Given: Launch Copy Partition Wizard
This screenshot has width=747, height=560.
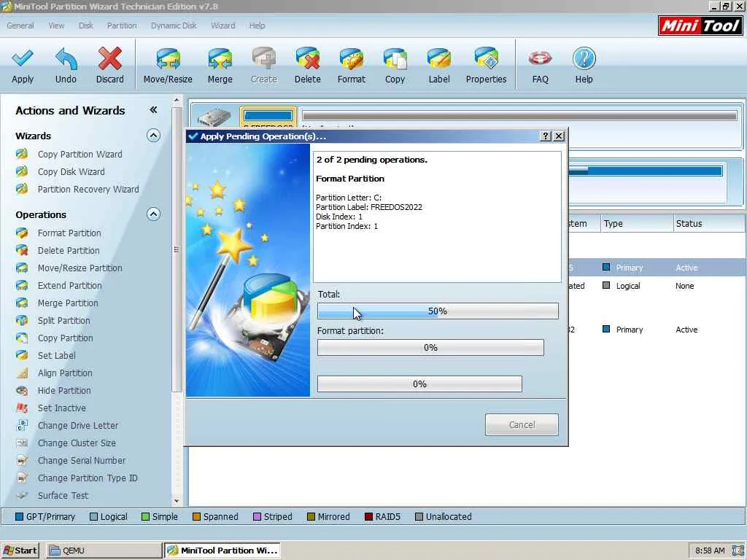Looking at the screenshot, I should [80, 155].
